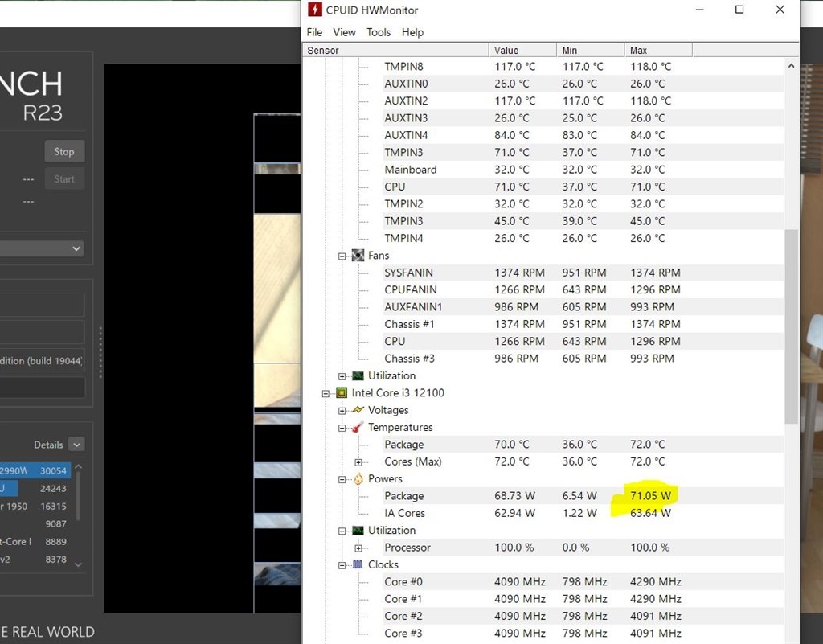Click the Cinebench panel divider grip dots

point(100,352)
